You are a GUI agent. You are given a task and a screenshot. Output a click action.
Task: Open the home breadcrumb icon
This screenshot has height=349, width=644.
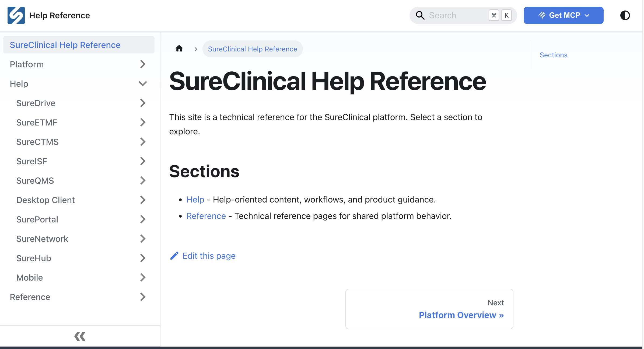click(x=179, y=48)
